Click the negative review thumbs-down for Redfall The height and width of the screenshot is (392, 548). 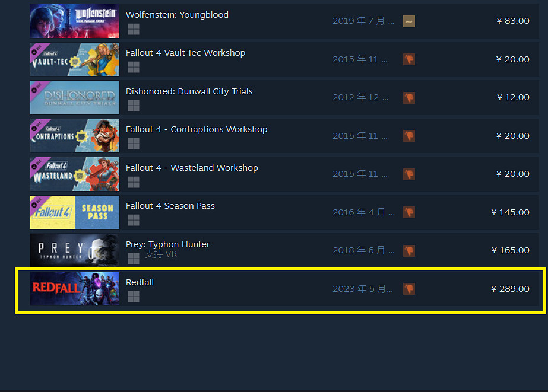[x=409, y=289]
